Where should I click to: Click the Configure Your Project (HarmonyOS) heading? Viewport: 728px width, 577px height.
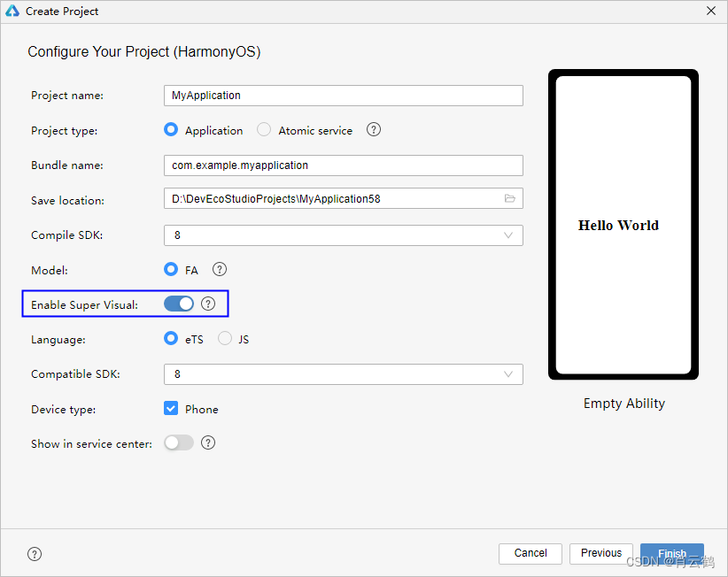(144, 52)
